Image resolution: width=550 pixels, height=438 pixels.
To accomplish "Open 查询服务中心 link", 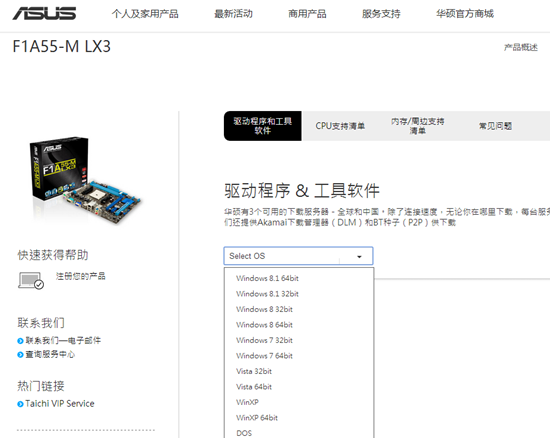I will click(x=50, y=355).
